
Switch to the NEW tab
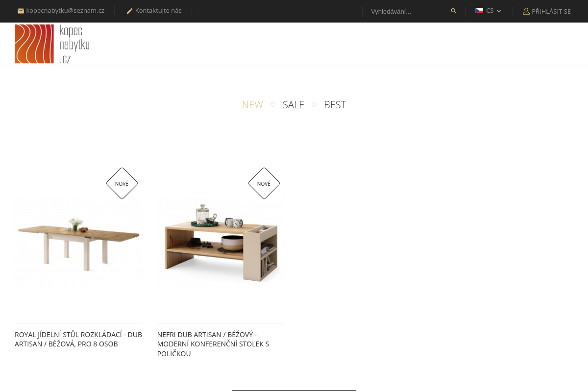coord(252,104)
